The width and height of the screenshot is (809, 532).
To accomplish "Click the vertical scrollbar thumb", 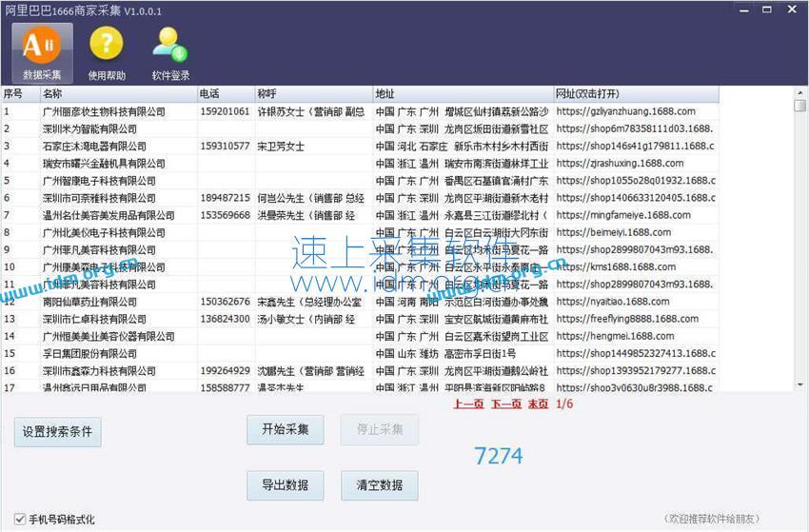I will 800,106.
